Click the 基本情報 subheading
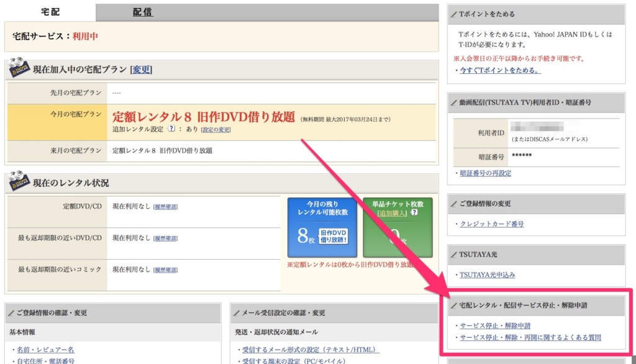The height and width of the screenshot is (364, 636). tap(22, 332)
